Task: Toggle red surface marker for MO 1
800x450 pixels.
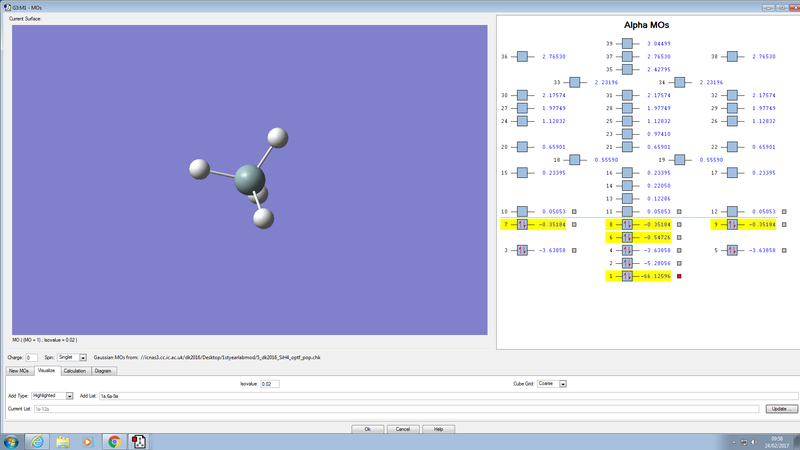Action: tap(679, 276)
